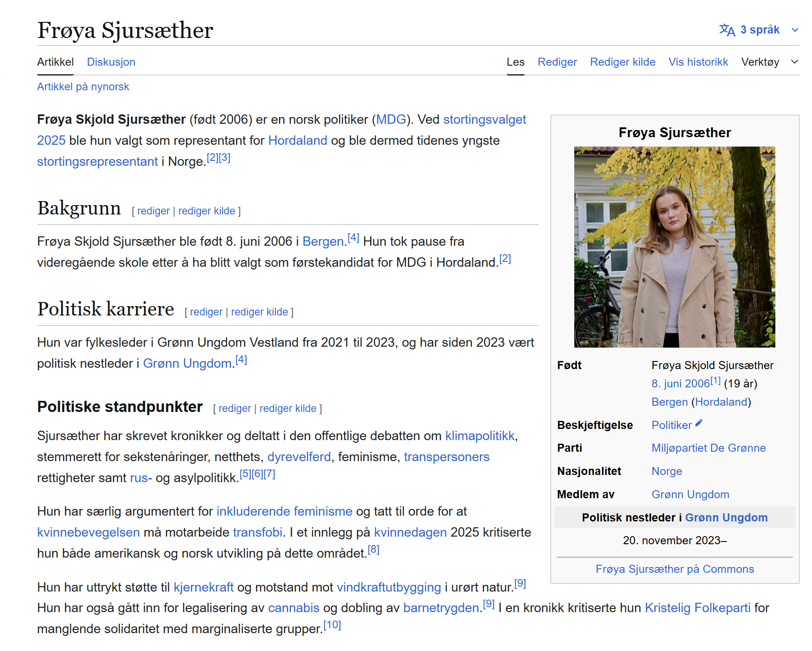
Task: Open the Verktøy tools dropdown
Action: [770, 62]
